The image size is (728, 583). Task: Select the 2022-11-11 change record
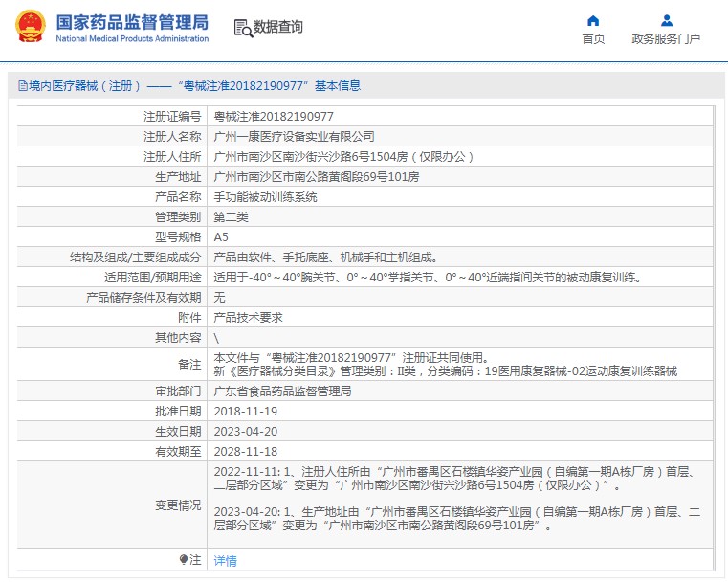pos(454,479)
